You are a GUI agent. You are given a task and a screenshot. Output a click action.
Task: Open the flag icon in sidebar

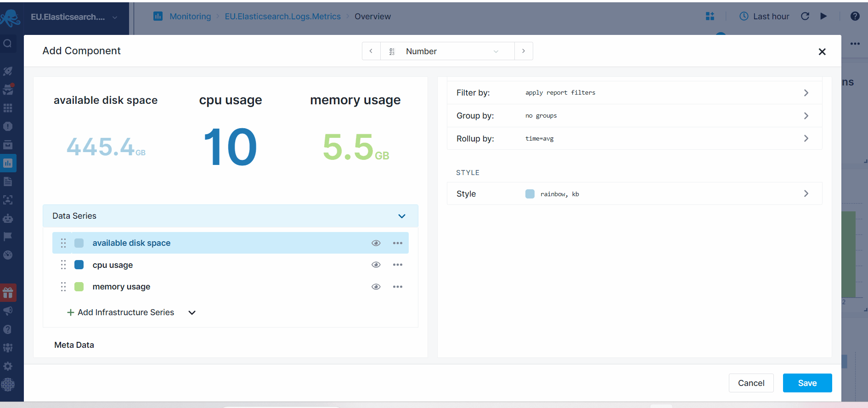point(8,237)
